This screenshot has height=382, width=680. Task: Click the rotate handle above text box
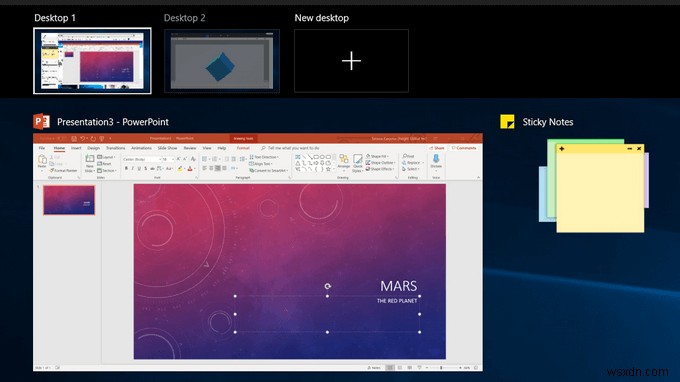tap(327, 286)
